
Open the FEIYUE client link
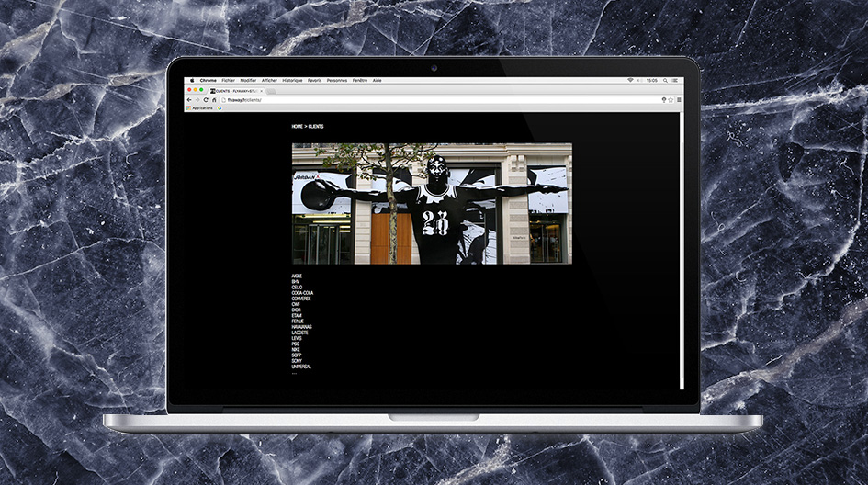[x=298, y=321]
